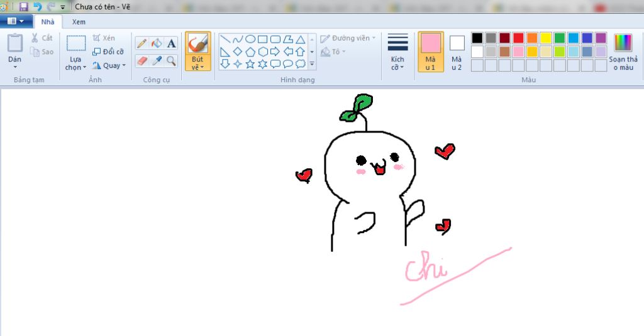The height and width of the screenshot is (336, 644).
Task: Choose the down arrow shape
Action: tap(225, 63)
